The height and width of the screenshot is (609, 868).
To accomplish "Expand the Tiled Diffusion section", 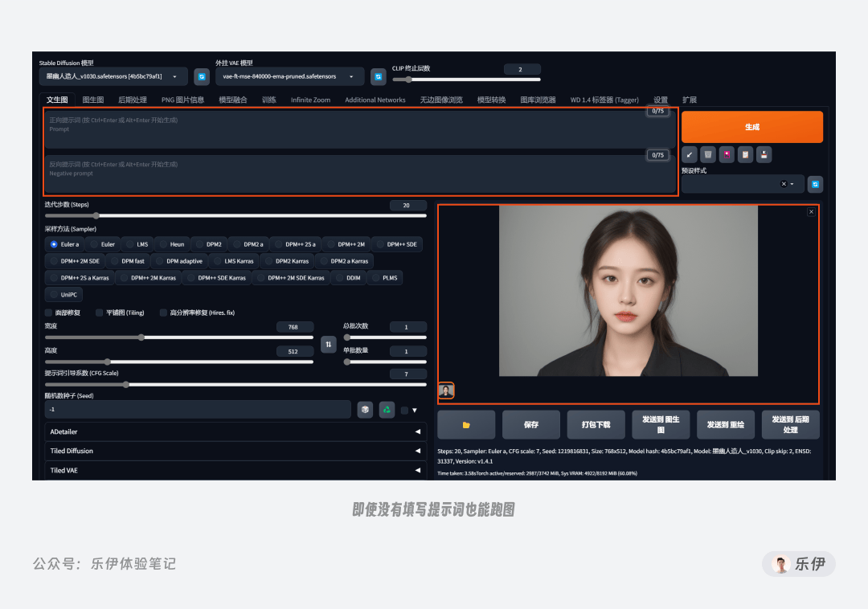I will coord(235,451).
